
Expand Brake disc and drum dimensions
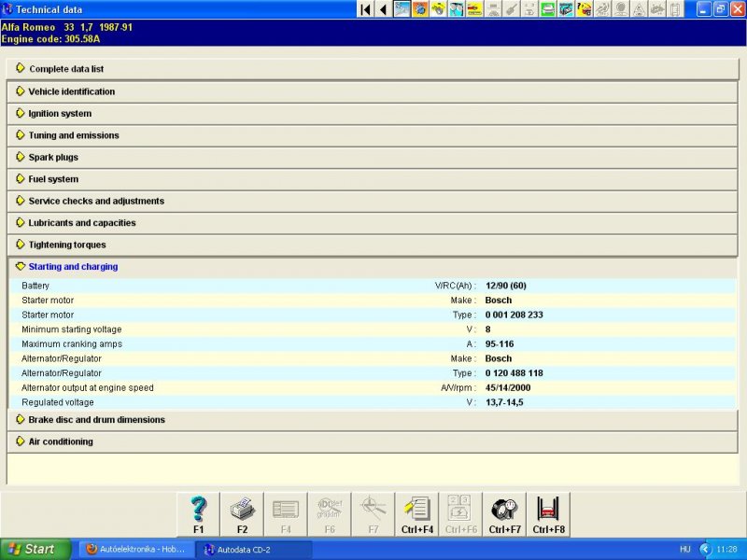tap(373, 419)
